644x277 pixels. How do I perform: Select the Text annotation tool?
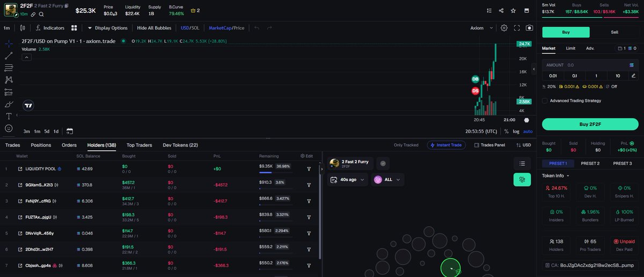[9, 116]
